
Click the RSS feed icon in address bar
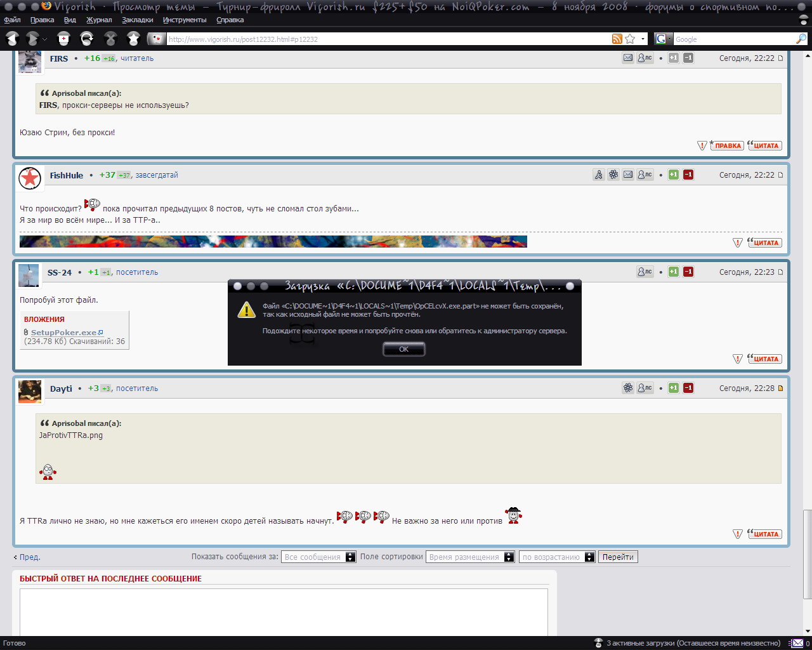617,39
